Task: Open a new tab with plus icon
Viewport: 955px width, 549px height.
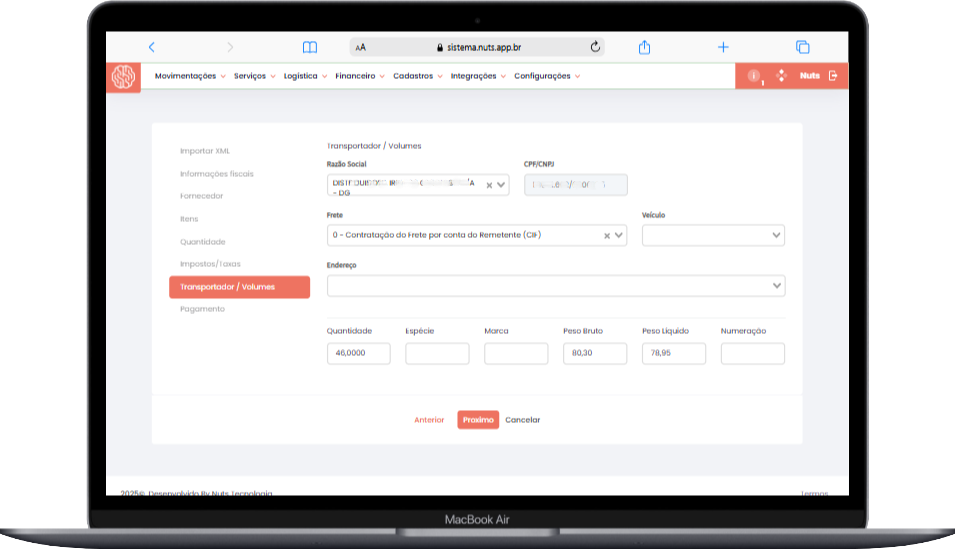Action: 723,47
